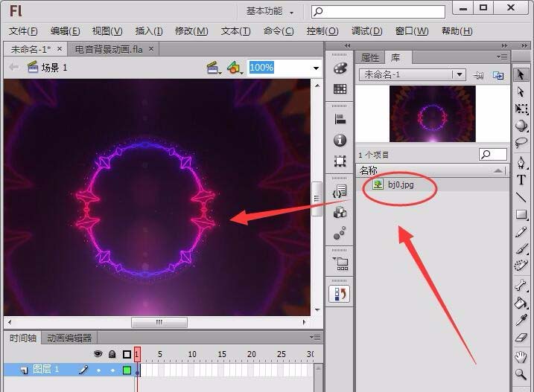534x392 pixels.
Task: Toggle show/hide all layers eye
Action: pyautogui.click(x=98, y=354)
